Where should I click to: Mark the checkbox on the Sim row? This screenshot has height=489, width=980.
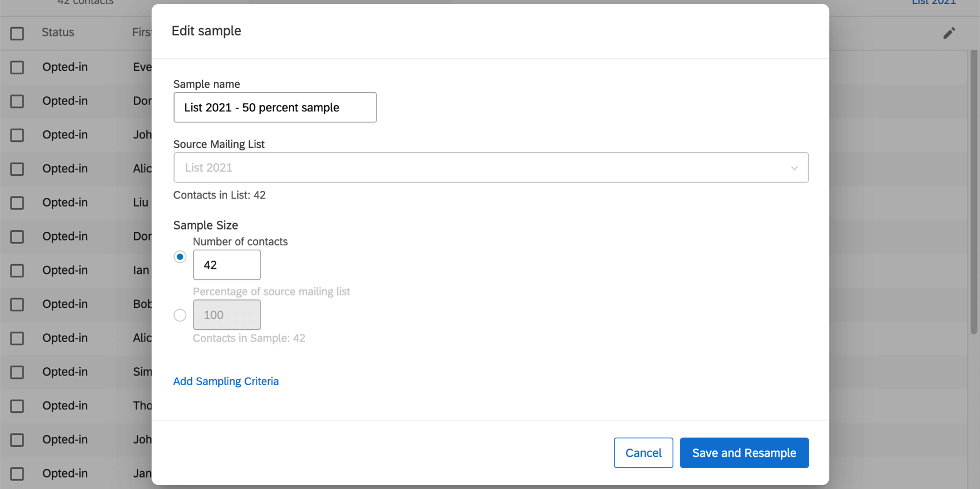[x=17, y=372]
